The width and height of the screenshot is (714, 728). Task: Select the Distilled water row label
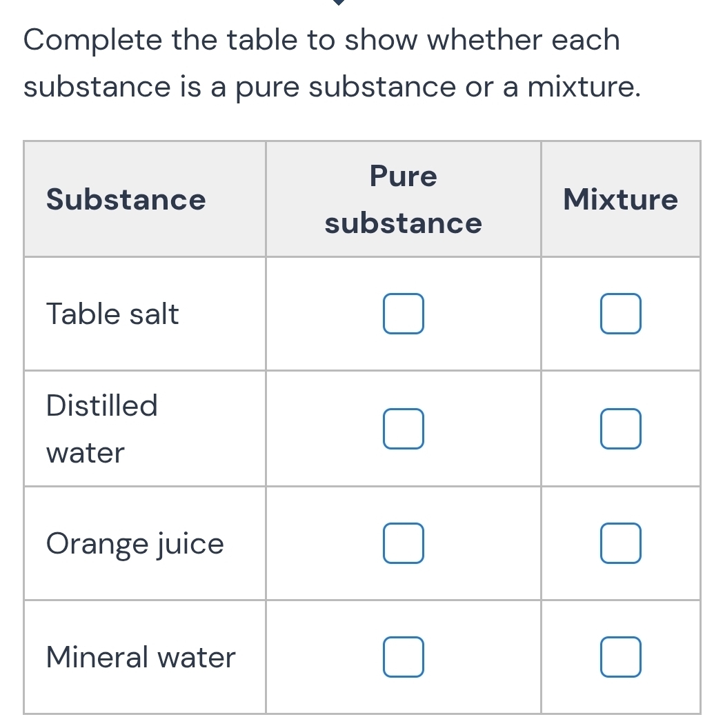(101, 428)
